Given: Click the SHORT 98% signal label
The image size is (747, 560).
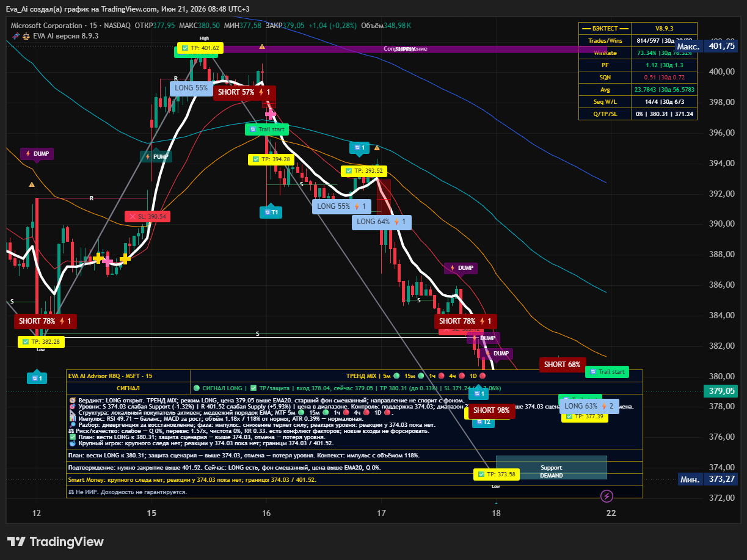Looking at the screenshot, I should (x=492, y=410).
